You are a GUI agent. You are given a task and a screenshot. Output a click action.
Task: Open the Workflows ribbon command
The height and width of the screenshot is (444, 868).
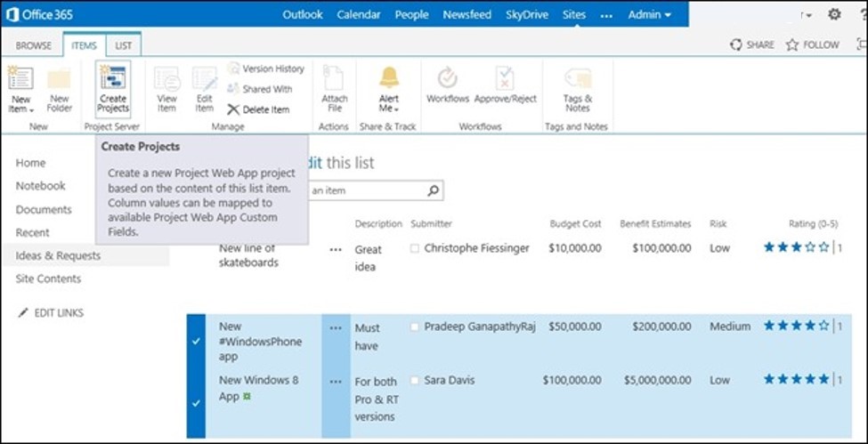[x=447, y=85]
